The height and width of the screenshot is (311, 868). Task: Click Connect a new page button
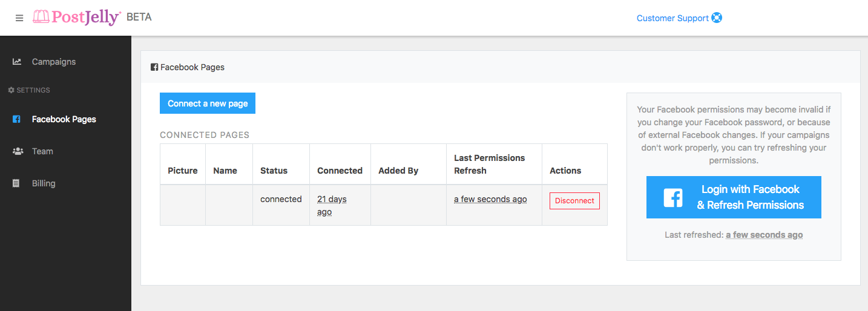[208, 103]
